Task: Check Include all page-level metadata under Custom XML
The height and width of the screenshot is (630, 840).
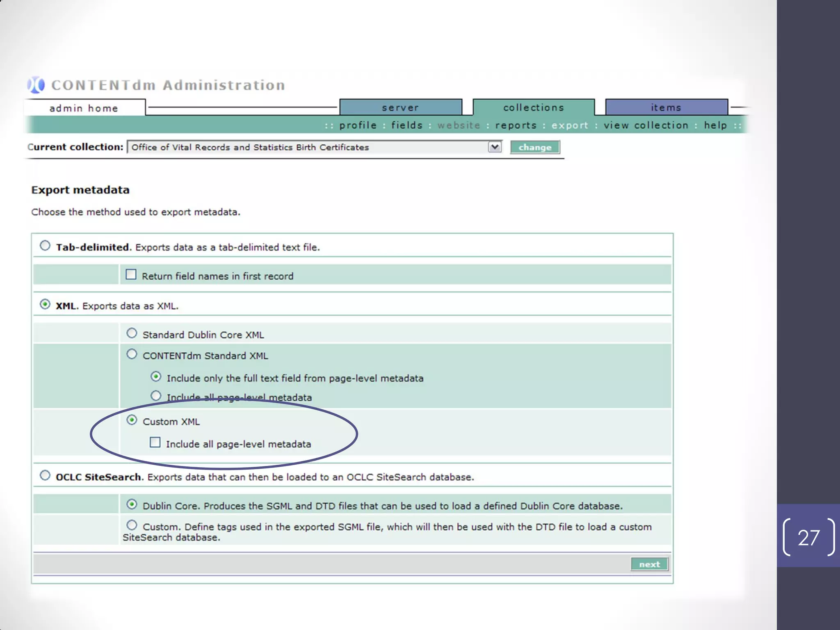Action: click(x=155, y=442)
